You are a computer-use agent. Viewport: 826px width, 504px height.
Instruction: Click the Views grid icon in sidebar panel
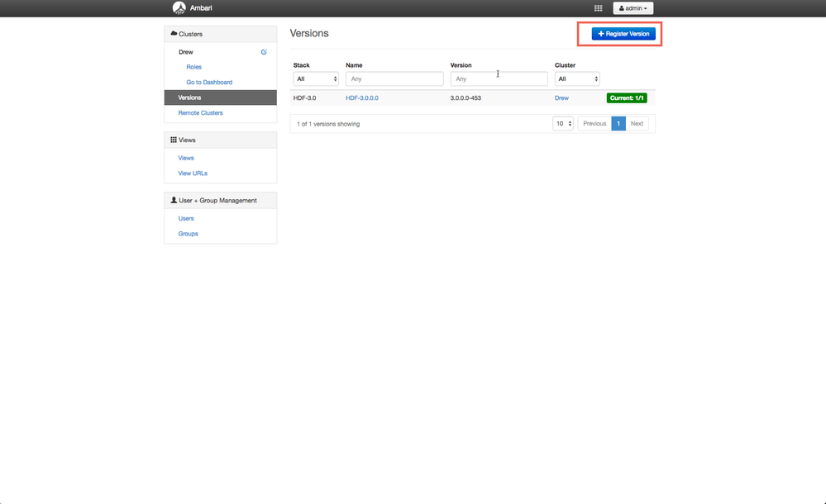[x=174, y=140]
